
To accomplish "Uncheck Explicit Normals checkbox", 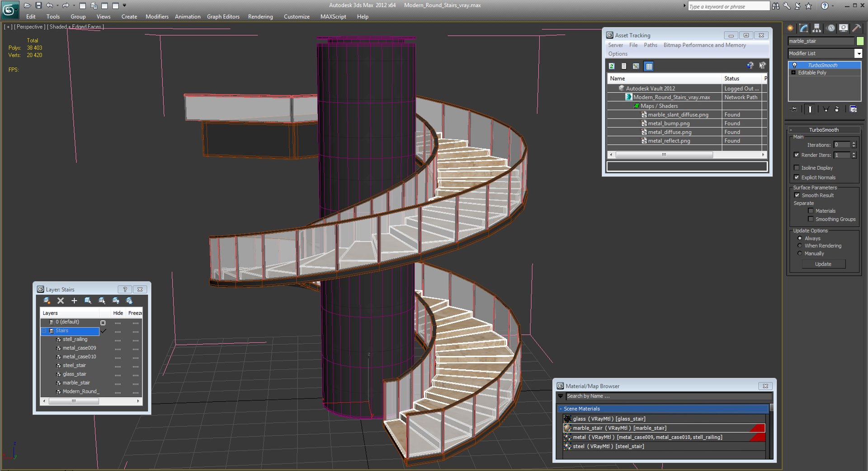I will coord(797,177).
